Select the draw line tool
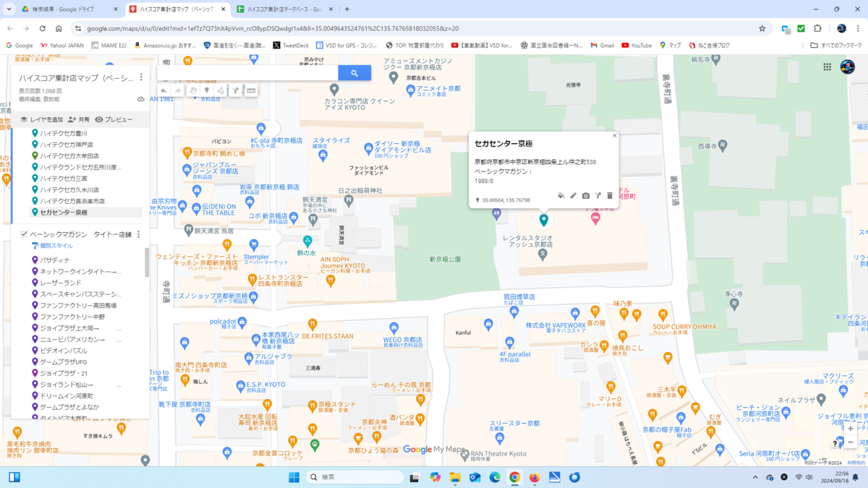Screen dimensions: 868x488 [221, 91]
